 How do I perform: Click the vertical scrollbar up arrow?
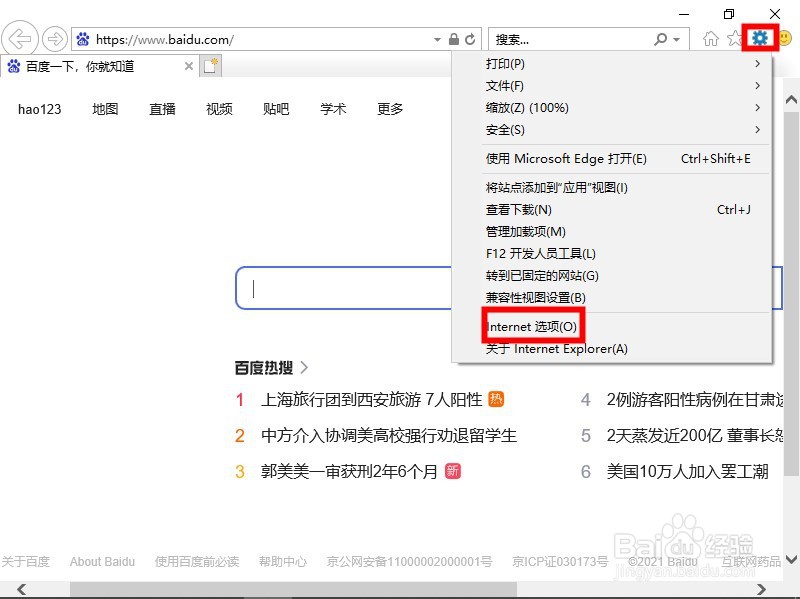coord(791,100)
